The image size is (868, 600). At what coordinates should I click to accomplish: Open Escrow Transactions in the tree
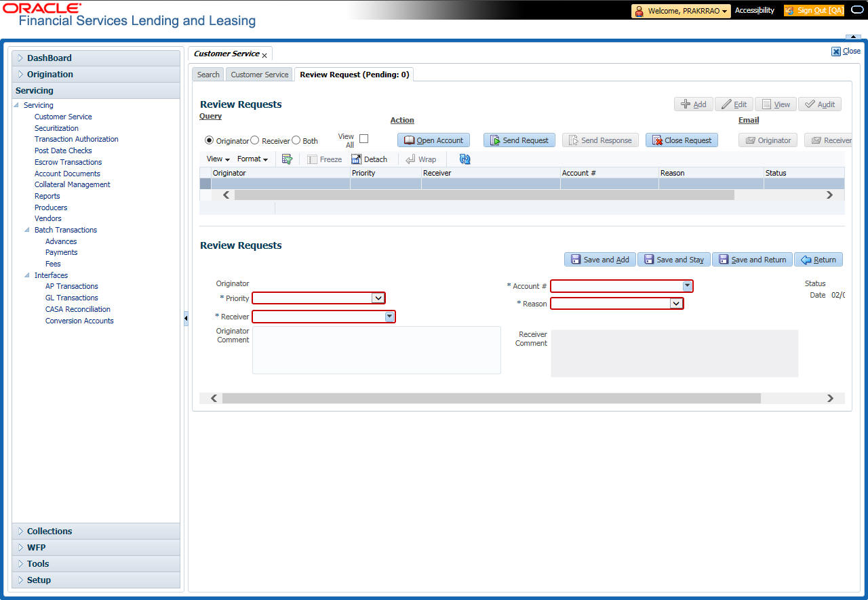click(x=68, y=162)
